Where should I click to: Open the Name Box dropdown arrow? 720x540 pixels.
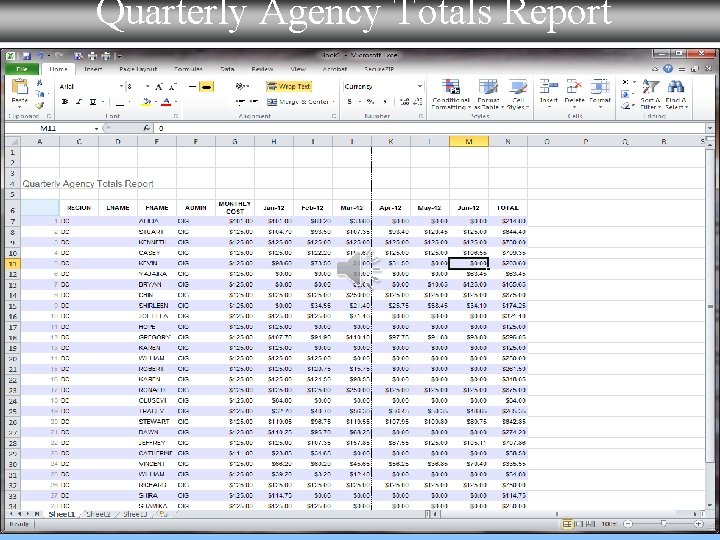point(96,129)
